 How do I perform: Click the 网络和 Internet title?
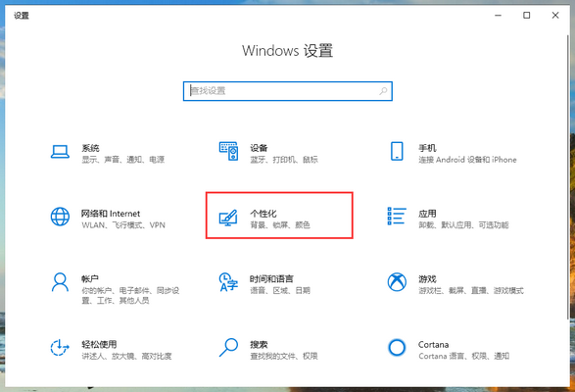[x=111, y=214]
